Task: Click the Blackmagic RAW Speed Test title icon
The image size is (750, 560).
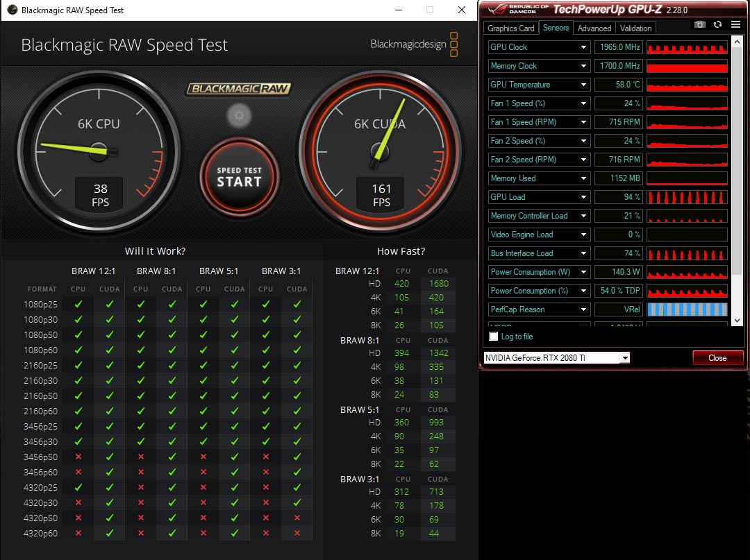Action: [12, 10]
